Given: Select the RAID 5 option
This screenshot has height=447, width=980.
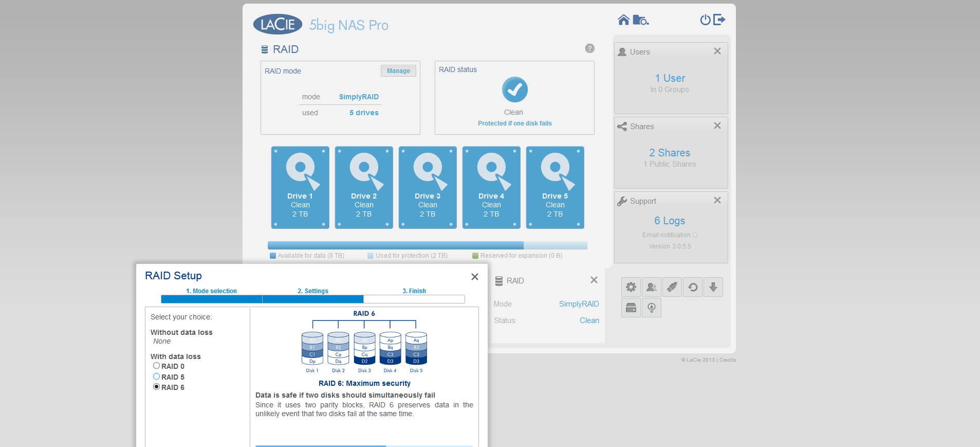Looking at the screenshot, I should pyautogui.click(x=157, y=377).
